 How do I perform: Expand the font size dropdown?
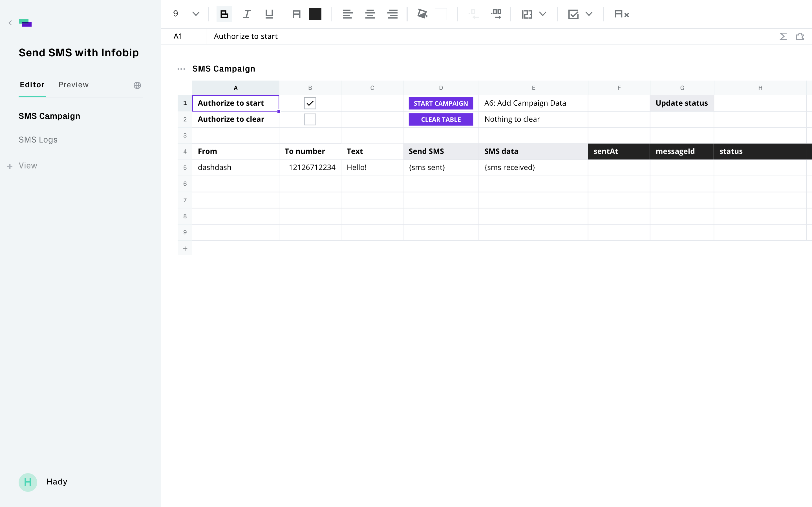point(196,14)
